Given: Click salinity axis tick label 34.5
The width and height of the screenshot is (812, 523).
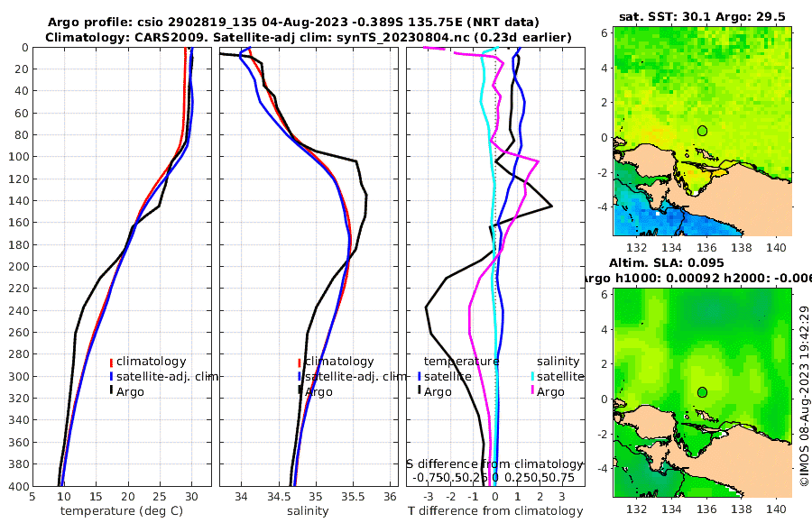Looking at the screenshot, I should (279, 497).
